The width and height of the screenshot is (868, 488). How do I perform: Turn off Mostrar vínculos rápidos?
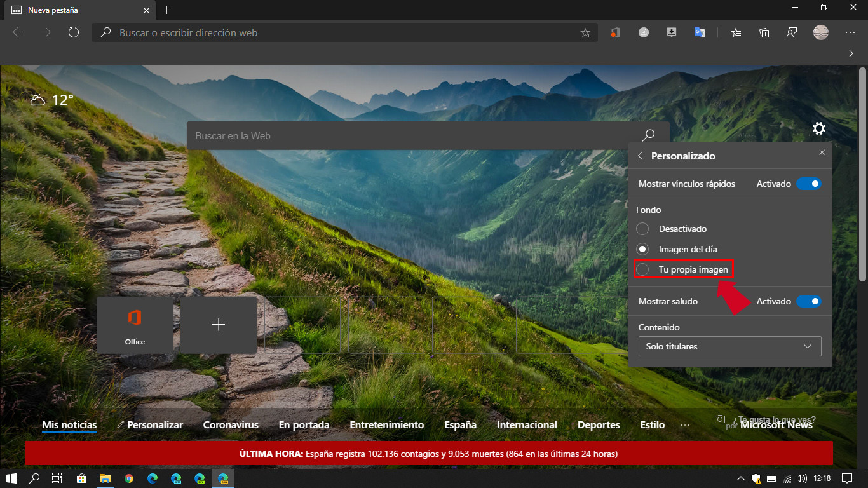coord(808,184)
